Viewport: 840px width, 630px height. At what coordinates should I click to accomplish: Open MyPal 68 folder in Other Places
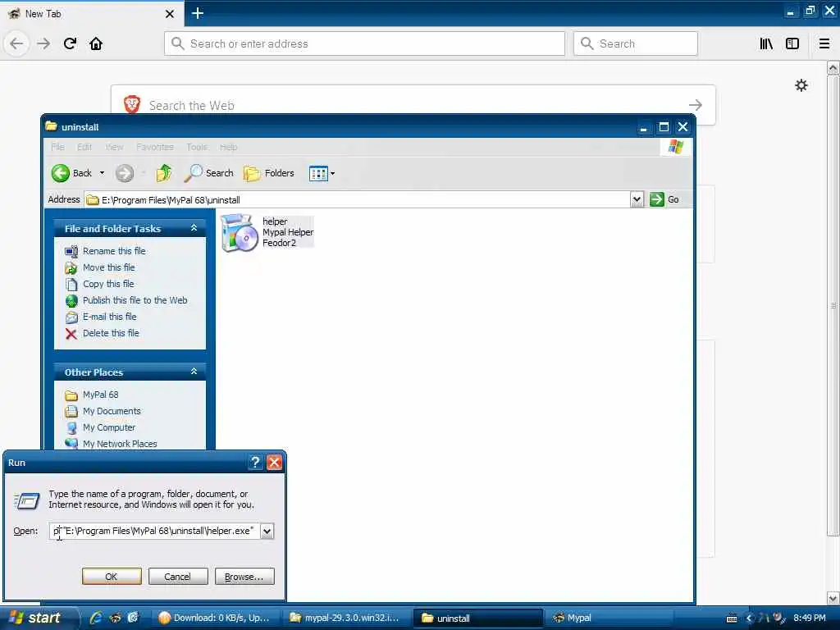pyautogui.click(x=101, y=395)
